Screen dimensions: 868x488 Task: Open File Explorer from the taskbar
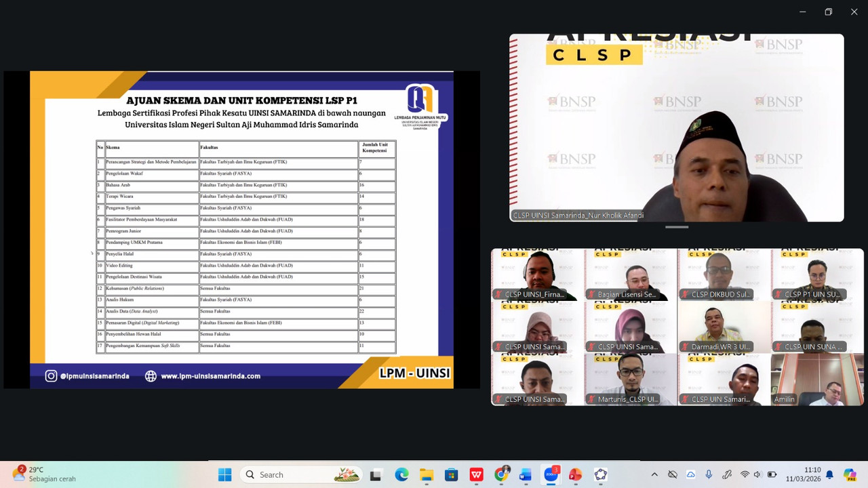point(426,474)
